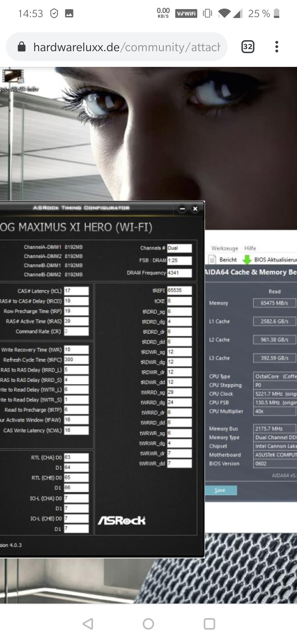Image resolution: width=297 pixels, height=644 pixels.
Task: Click the ASRock logo in the configurator
Action: click(122, 521)
